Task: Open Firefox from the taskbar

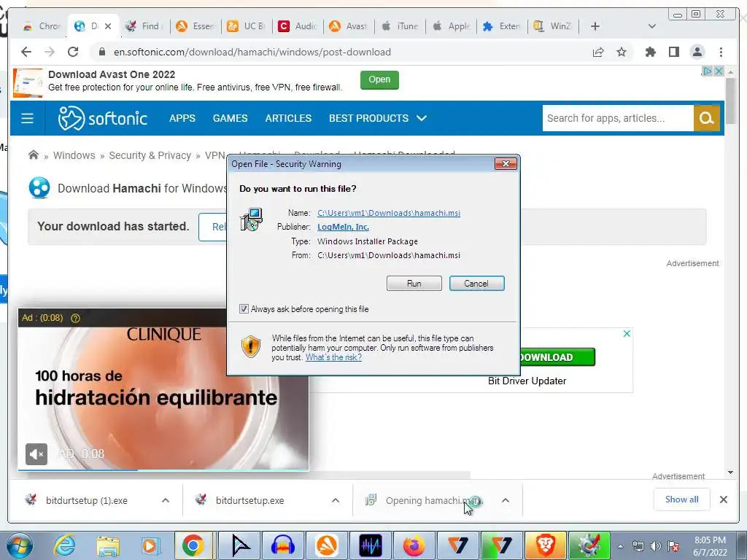Action: click(x=414, y=545)
